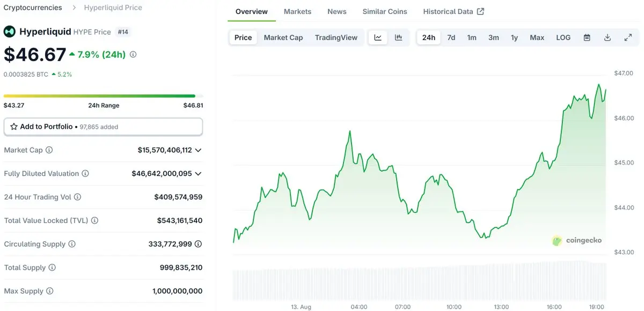Click Total Supply info icon

click(x=52, y=268)
